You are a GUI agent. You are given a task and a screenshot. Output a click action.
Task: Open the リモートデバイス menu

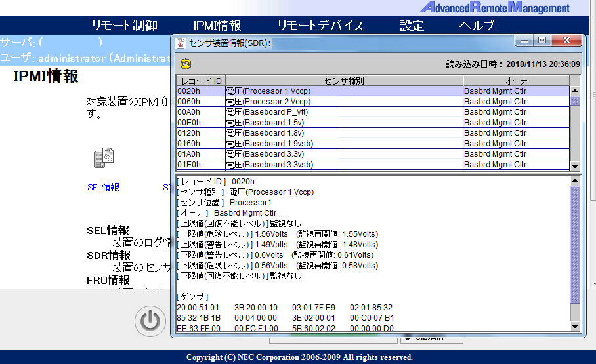(x=320, y=26)
